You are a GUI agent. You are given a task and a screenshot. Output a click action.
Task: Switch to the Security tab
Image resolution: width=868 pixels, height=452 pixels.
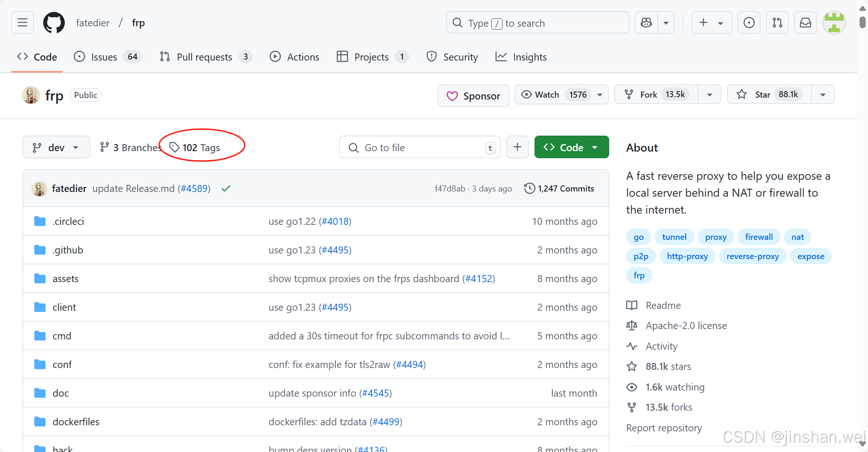click(452, 57)
